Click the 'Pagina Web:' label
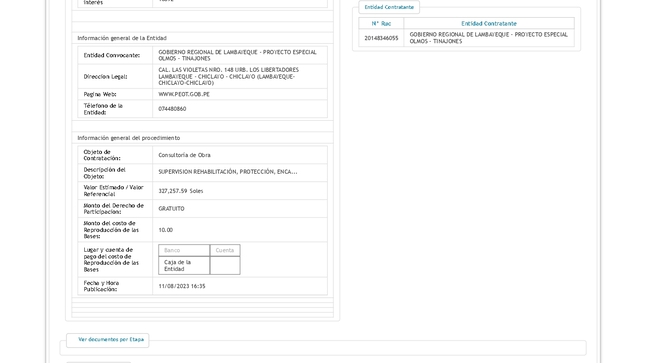The height and width of the screenshot is (363, 645). (100, 94)
